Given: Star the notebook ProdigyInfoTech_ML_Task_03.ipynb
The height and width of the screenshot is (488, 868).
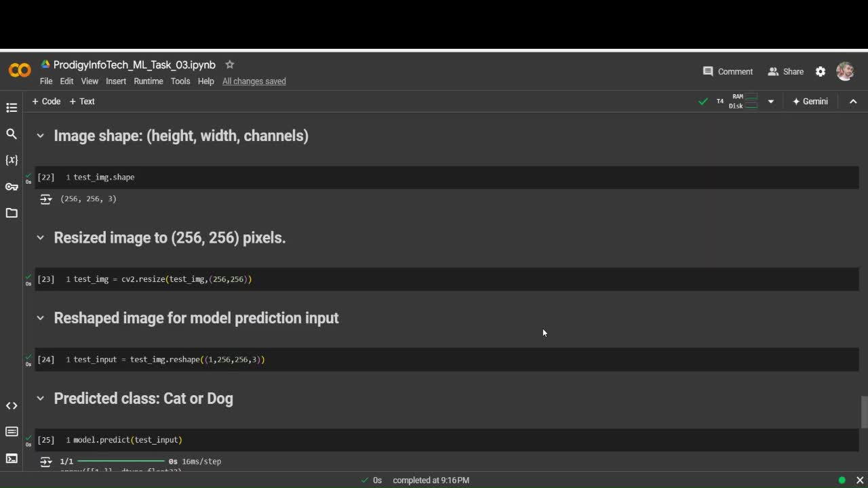Looking at the screenshot, I should click(x=229, y=64).
